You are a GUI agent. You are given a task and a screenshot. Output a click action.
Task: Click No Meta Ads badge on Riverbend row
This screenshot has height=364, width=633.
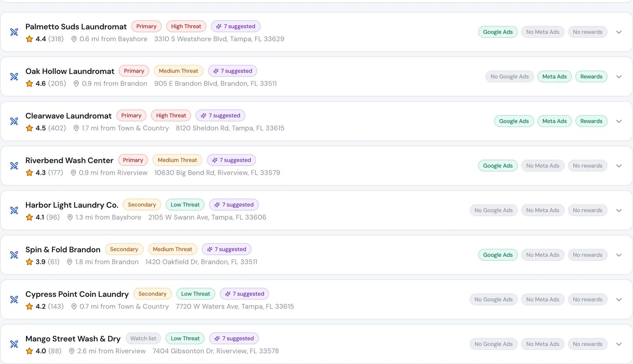click(543, 166)
